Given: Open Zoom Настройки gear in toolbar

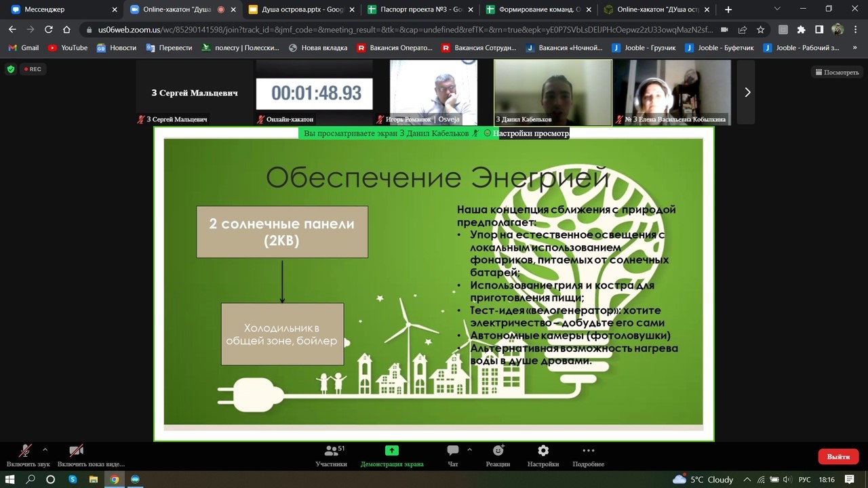Looking at the screenshot, I should [x=542, y=451].
